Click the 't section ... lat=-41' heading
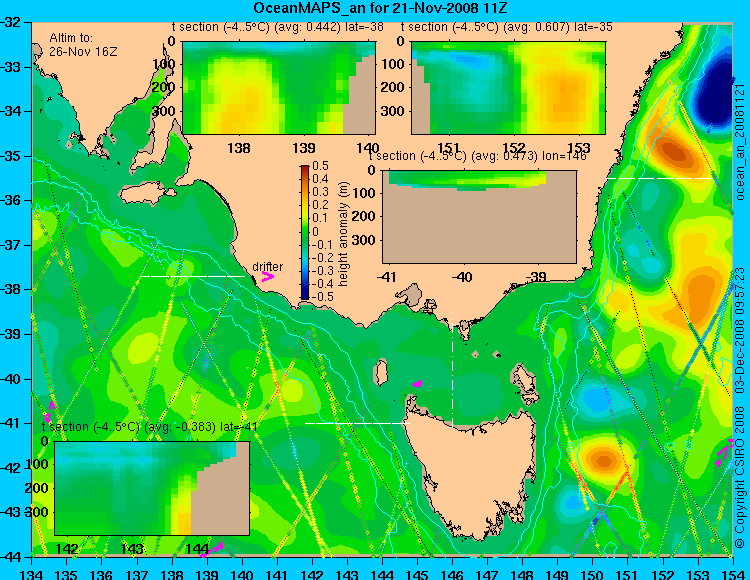The width and height of the screenshot is (750, 580). (150, 427)
